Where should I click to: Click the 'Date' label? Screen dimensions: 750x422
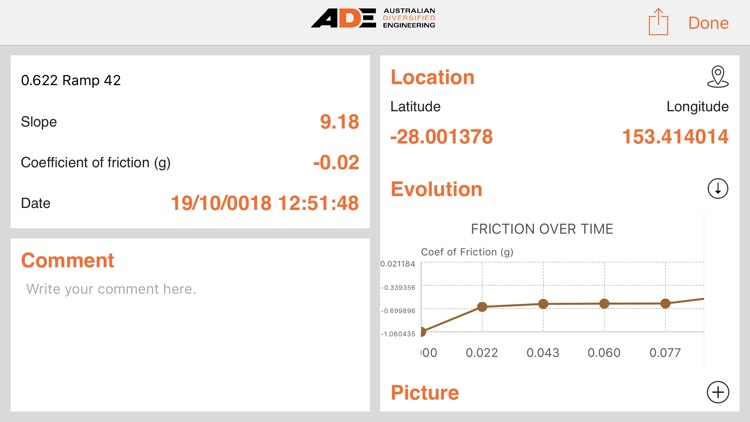coord(35,203)
